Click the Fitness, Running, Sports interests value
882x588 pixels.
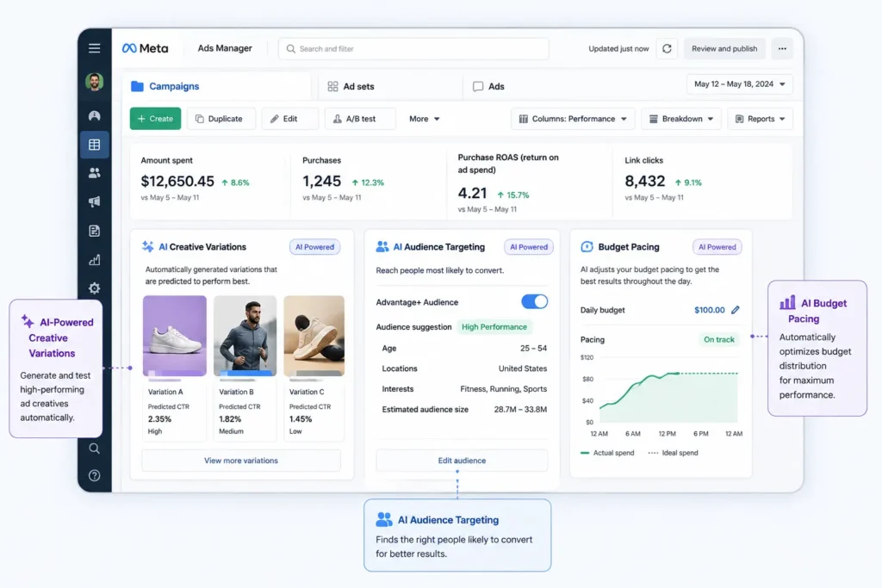click(x=503, y=389)
